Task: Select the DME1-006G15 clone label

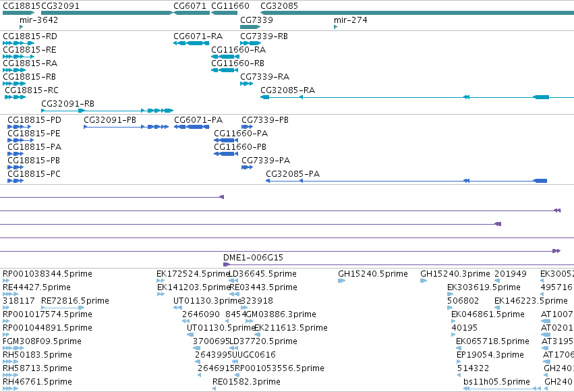Action: (x=253, y=258)
